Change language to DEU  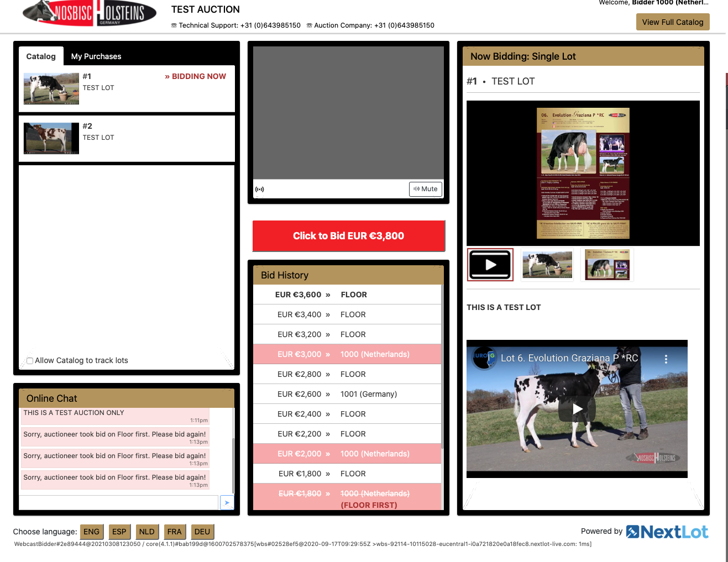202,532
